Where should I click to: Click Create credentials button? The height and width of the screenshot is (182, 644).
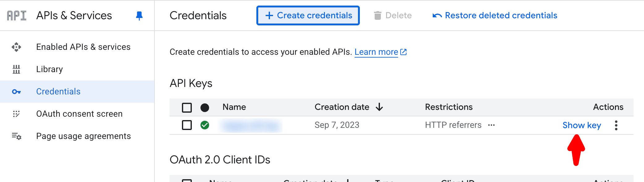pos(308,15)
